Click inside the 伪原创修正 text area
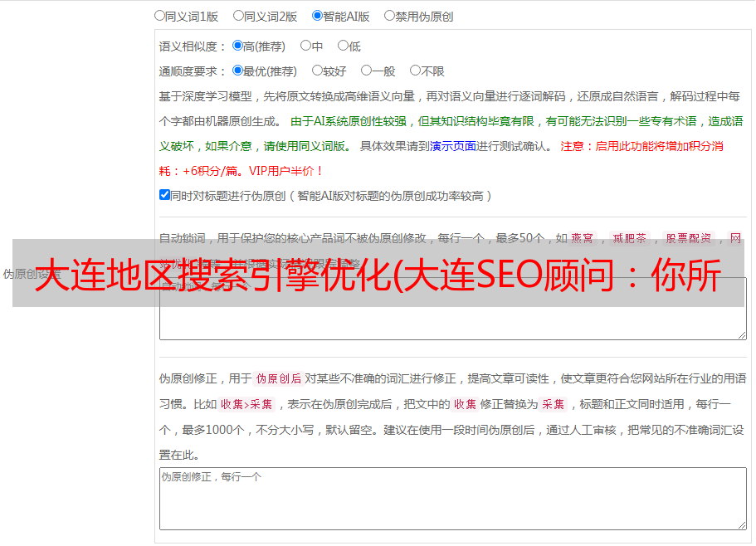This screenshot has height=546, width=756. tap(453, 499)
